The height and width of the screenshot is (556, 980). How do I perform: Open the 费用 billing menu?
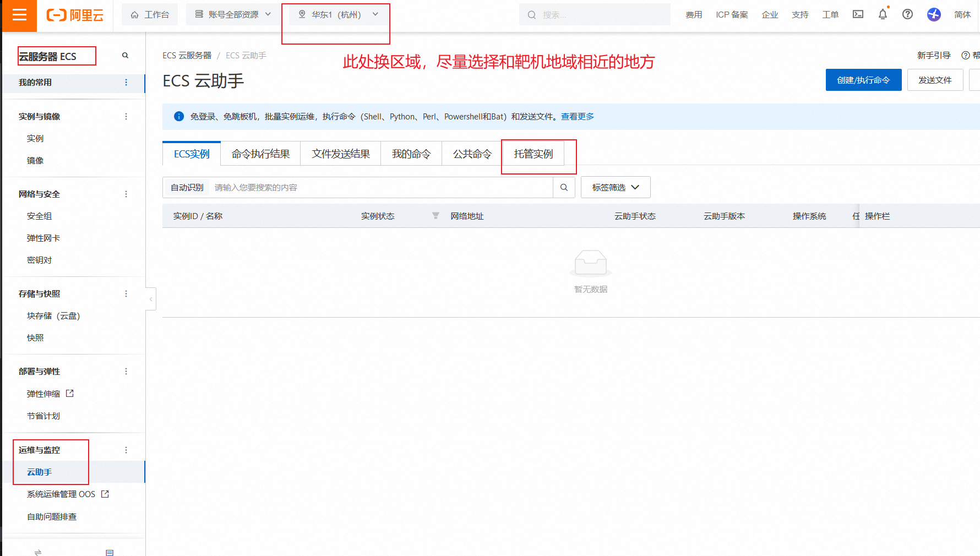pyautogui.click(x=694, y=15)
